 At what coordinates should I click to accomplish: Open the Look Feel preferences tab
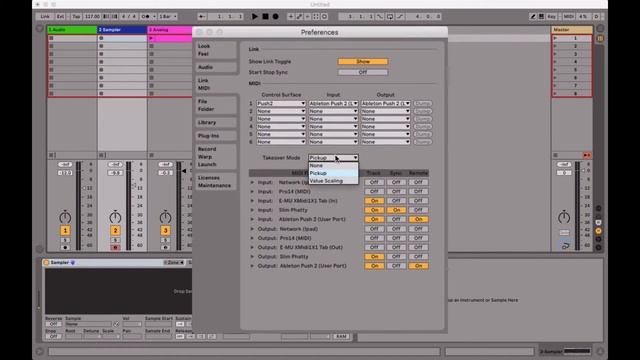(x=216, y=50)
